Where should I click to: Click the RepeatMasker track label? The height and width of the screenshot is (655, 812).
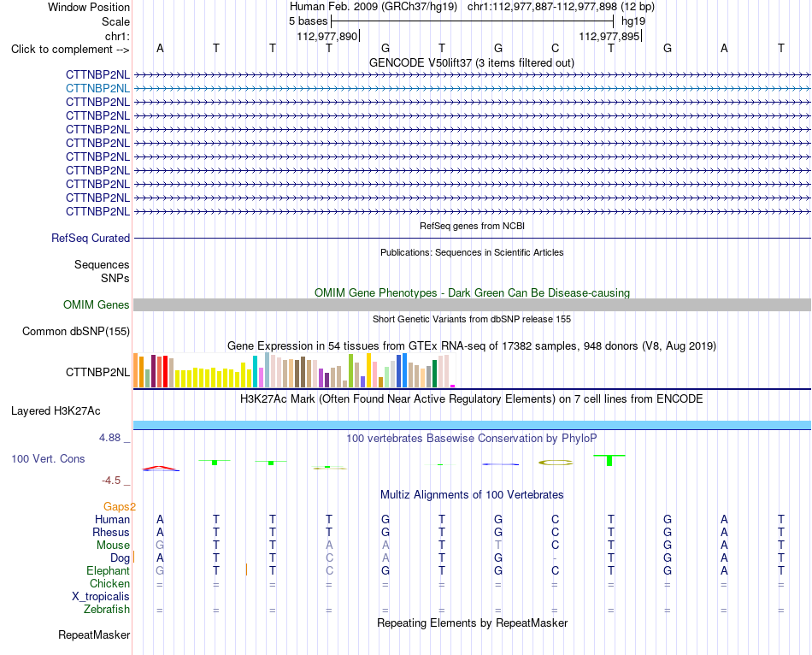click(x=94, y=634)
